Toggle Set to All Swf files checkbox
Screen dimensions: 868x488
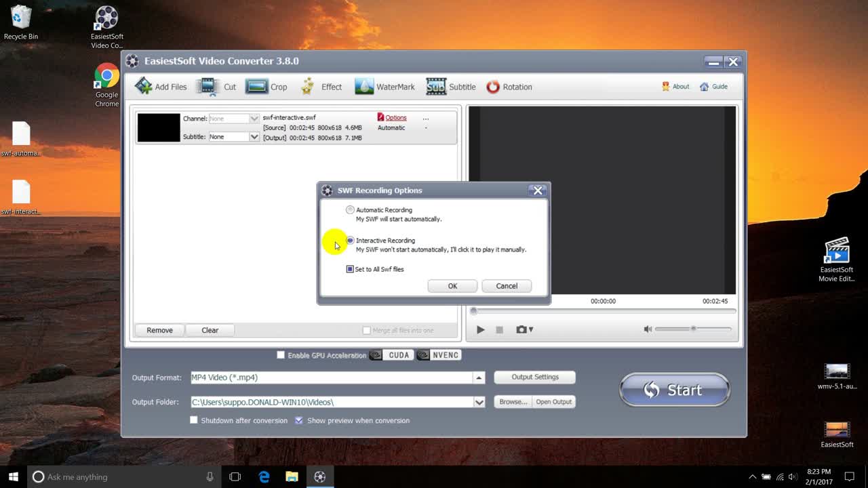(350, 269)
